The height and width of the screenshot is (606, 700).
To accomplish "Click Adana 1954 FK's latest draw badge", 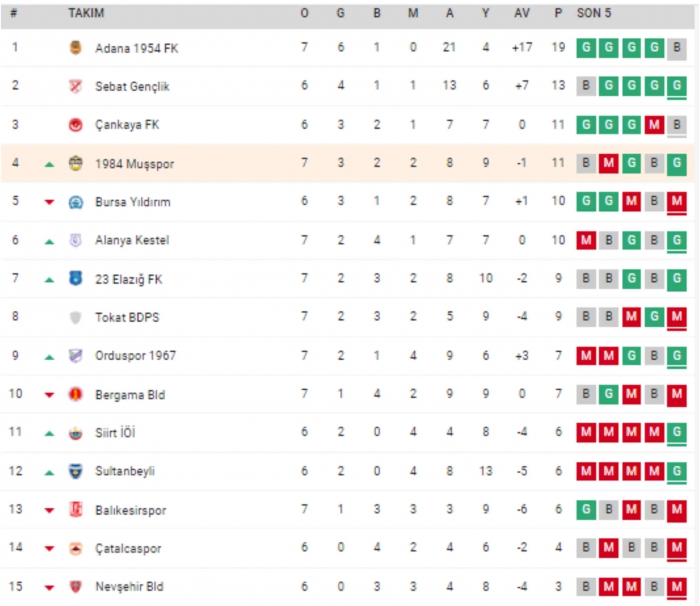I will pyautogui.click(x=676, y=47).
